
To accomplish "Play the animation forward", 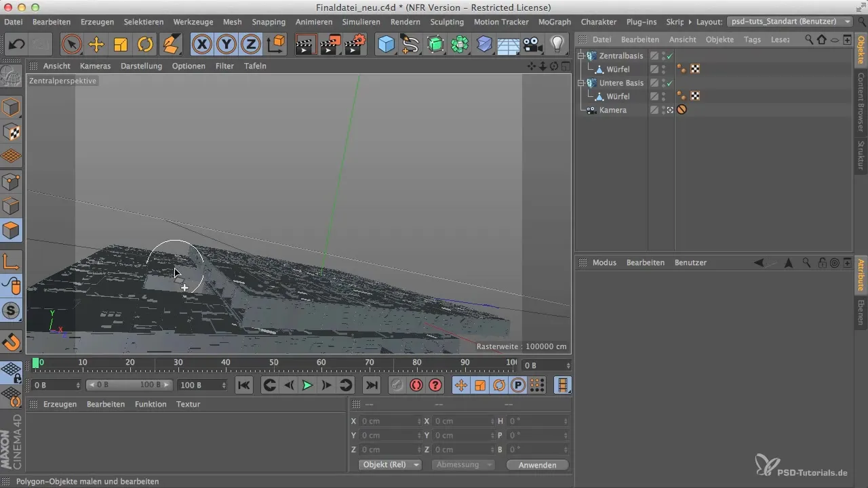I will (307, 385).
